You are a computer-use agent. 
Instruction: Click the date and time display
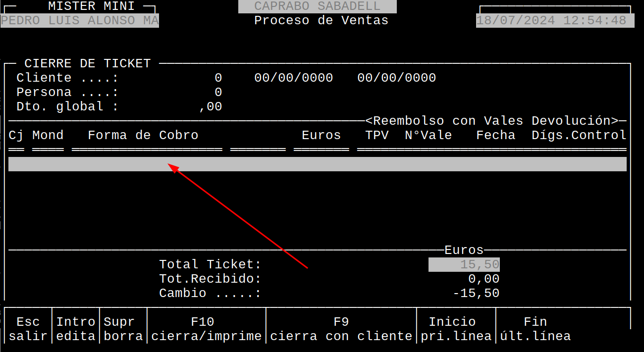pos(555,20)
